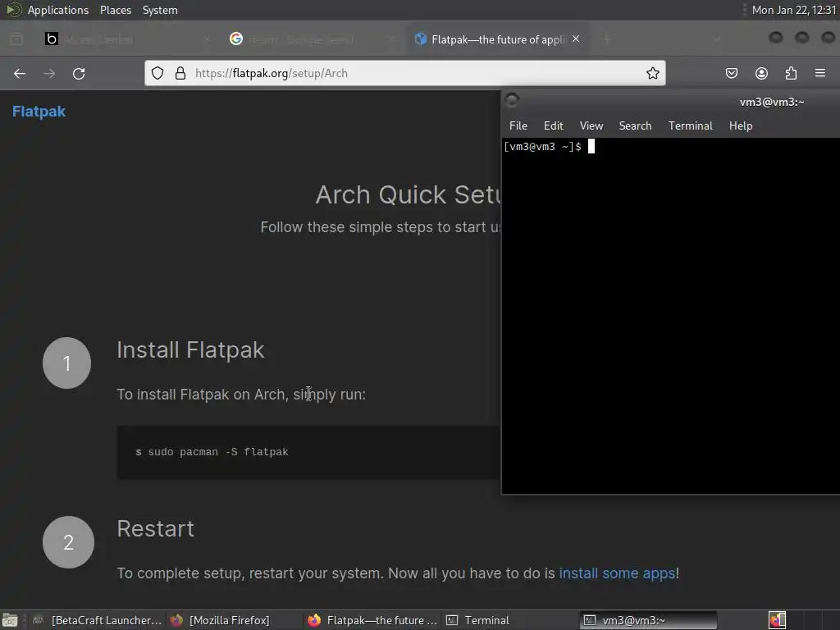Open the Pocket save icon
Image resolution: width=840 pixels, height=630 pixels.
[x=731, y=73]
